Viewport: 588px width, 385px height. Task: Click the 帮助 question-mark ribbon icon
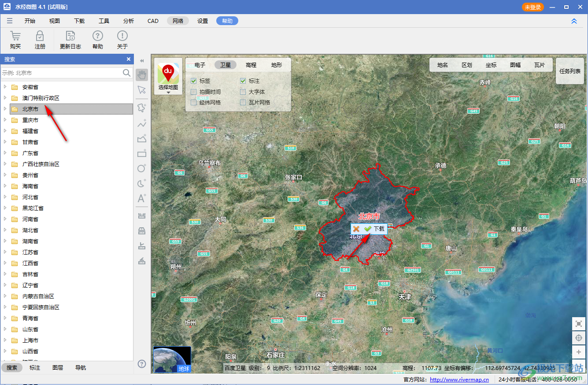click(x=98, y=36)
